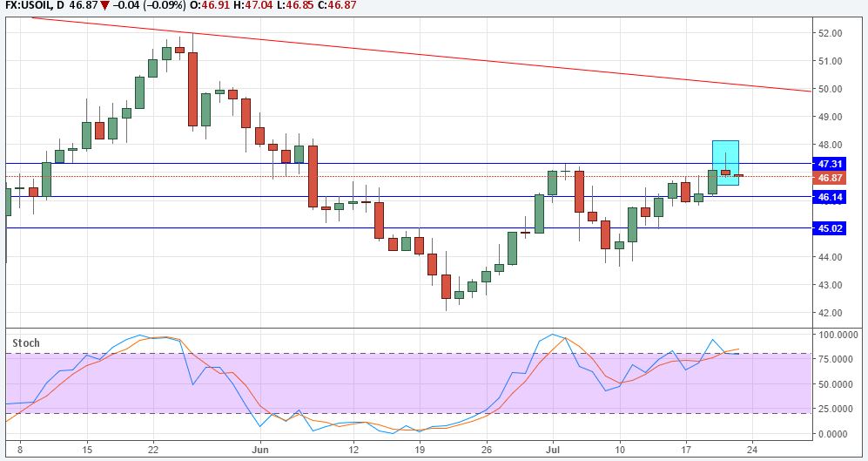Click the closing value C:46.87 in header
The width and height of the screenshot is (868, 461).
pos(337,5)
